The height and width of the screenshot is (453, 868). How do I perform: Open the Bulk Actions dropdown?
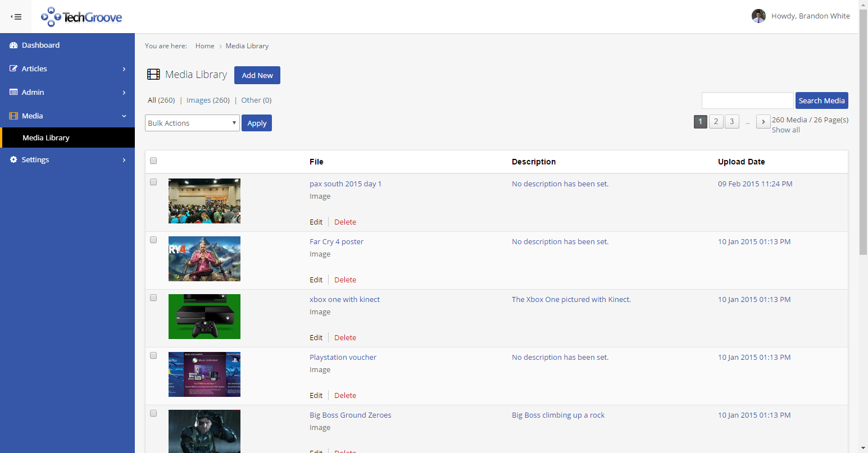point(192,123)
